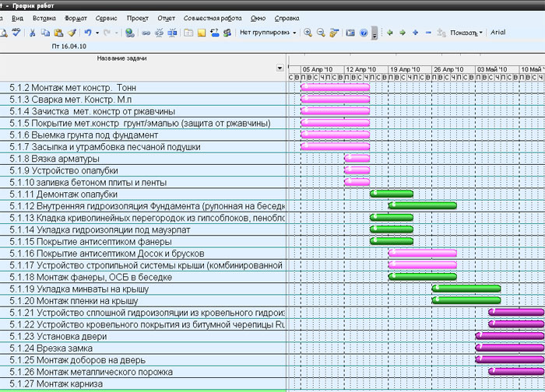This screenshot has height=392, width=545.
Task: Undo the last action
Action: point(87,33)
